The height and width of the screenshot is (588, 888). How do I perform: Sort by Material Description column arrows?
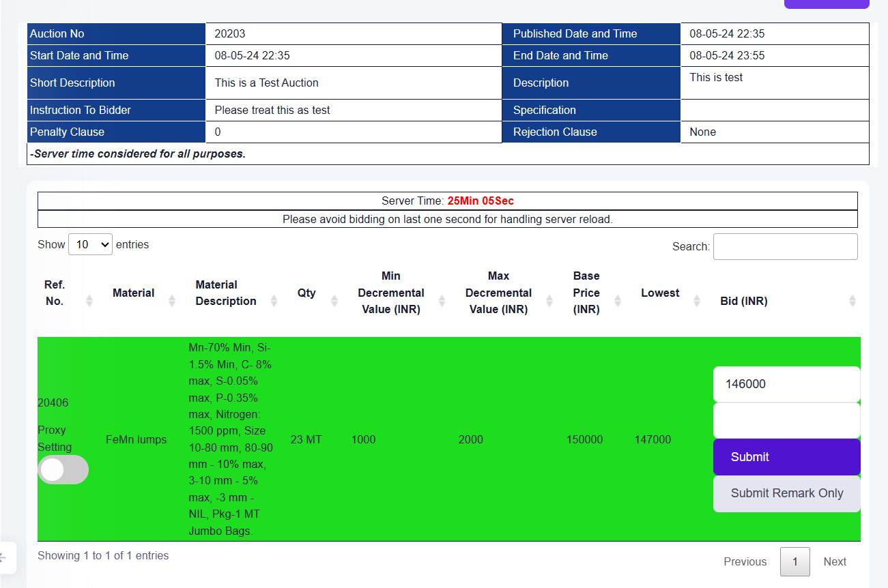(x=274, y=301)
